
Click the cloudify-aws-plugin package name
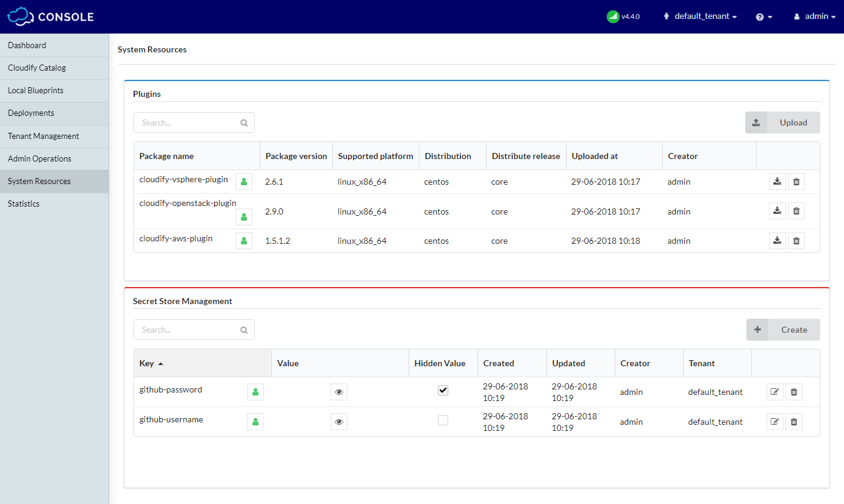(176, 238)
